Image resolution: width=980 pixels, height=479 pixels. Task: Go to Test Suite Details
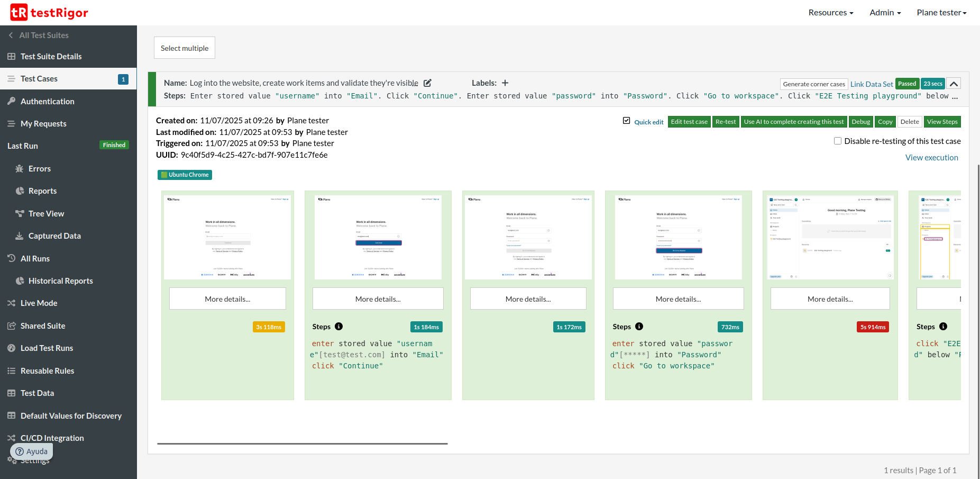click(x=51, y=57)
